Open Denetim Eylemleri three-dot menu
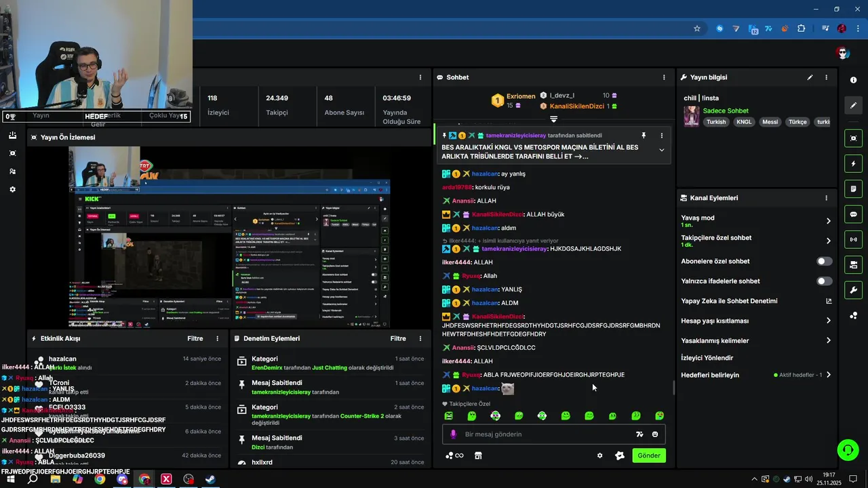 pos(420,338)
